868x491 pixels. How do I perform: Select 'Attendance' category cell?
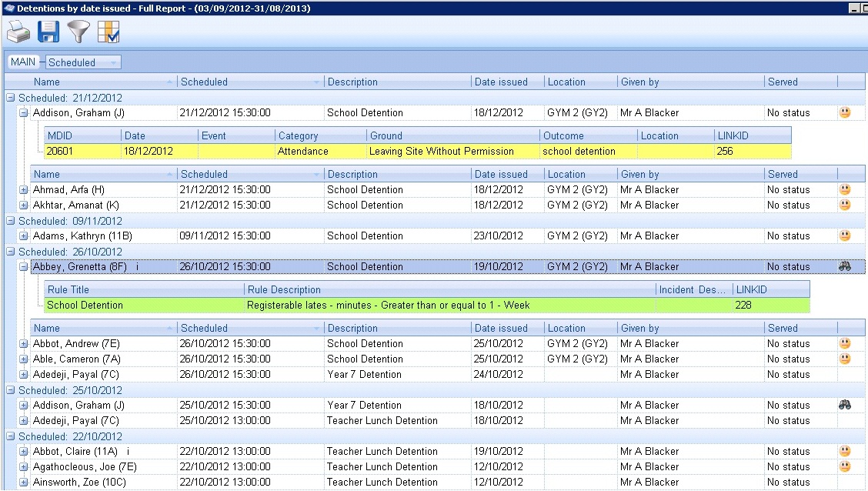(x=320, y=151)
